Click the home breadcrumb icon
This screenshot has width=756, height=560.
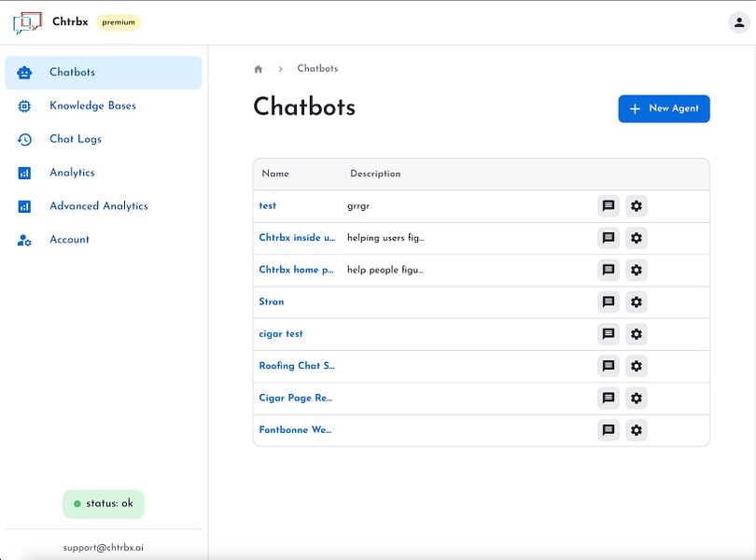pos(259,69)
